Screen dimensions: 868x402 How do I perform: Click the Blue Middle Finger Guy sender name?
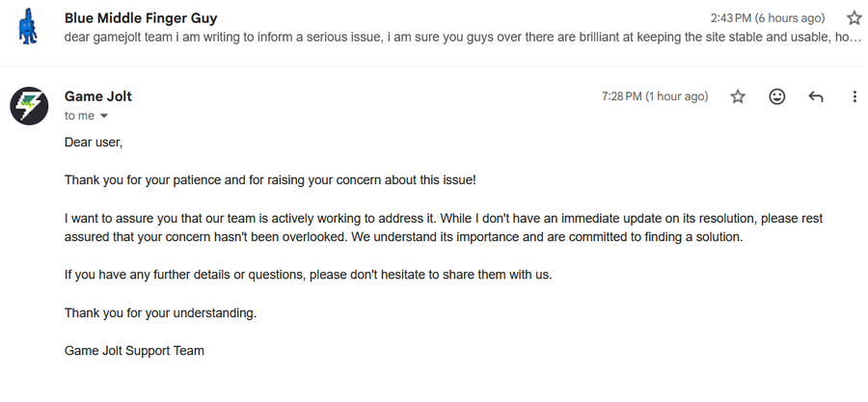pos(141,17)
